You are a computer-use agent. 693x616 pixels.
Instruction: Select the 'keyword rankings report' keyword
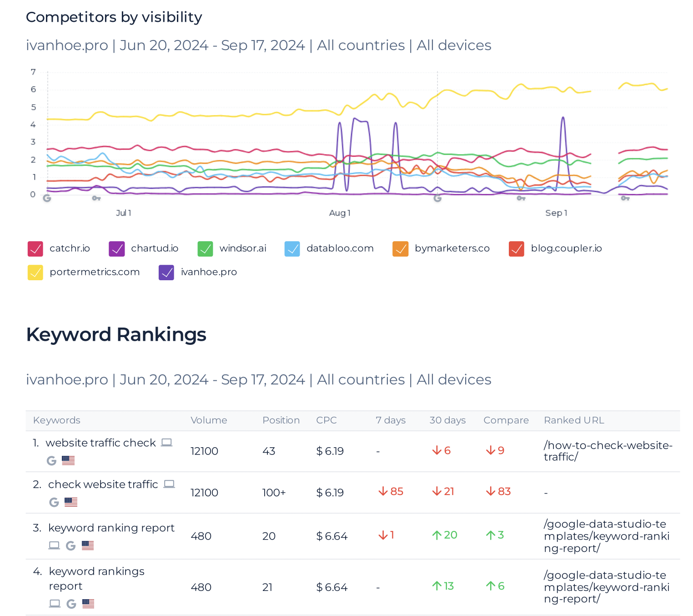[97, 579]
